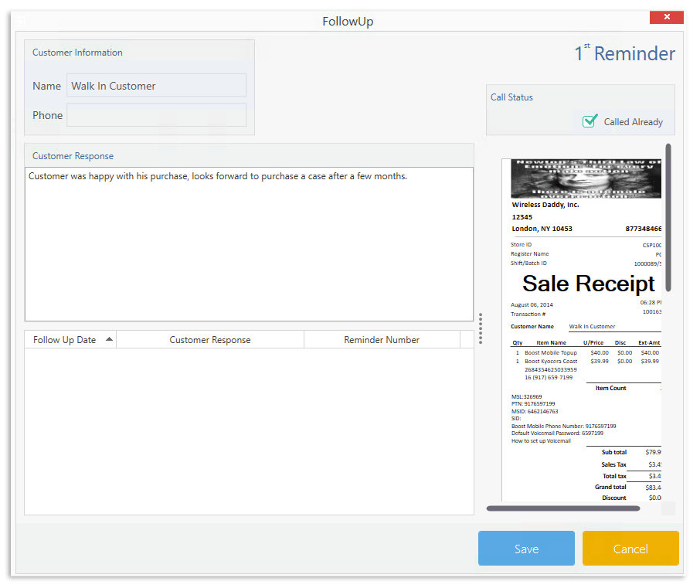This screenshot has height=588, width=700.
Task: Select the Reminder Number column header
Action: 382,338
